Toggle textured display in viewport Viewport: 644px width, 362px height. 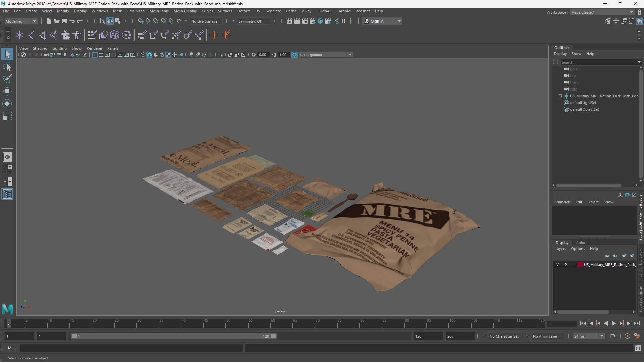click(168, 55)
